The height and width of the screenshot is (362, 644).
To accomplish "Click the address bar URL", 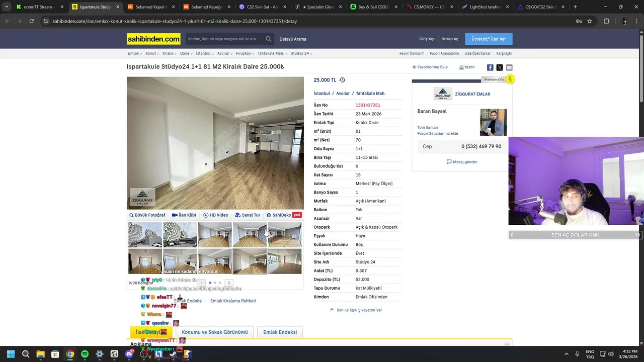I will click(x=175, y=21).
